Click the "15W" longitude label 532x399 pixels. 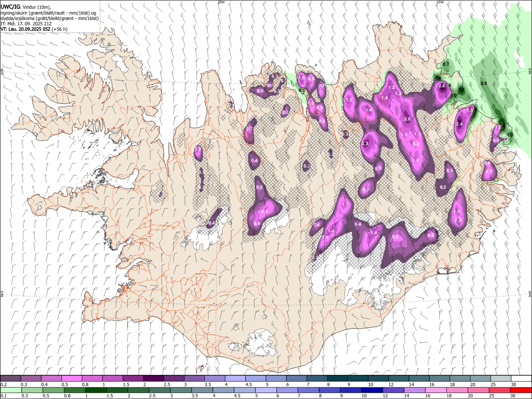(440, 2)
